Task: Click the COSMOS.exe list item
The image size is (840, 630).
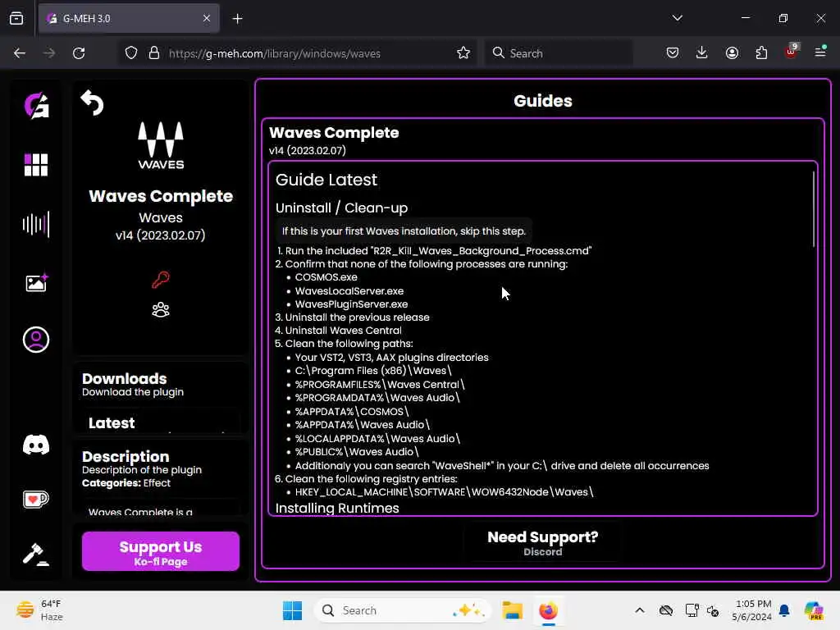Action: (x=326, y=277)
